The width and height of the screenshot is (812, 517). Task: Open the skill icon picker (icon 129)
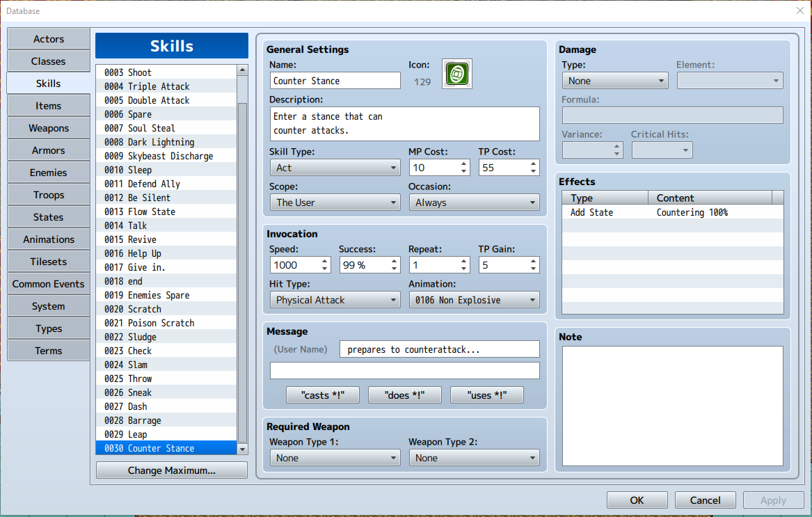click(x=456, y=74)
